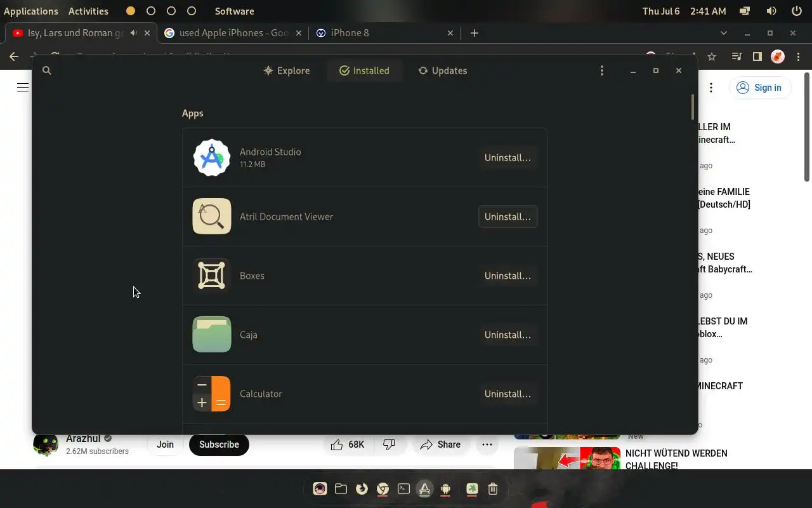Switch to the Explore tab
The width and height of the screenshot is (812, 508).
click(x=287, y=70)
